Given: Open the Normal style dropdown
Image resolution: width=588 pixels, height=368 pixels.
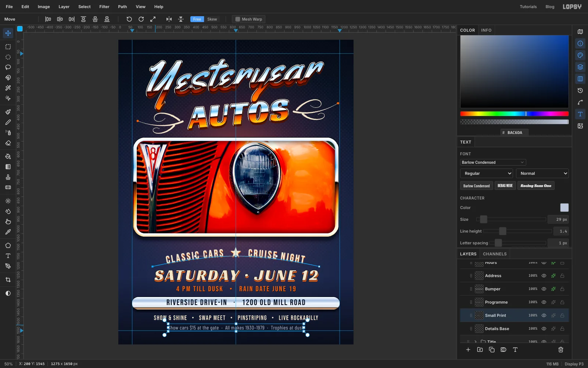Looking at the screenshot, I should point(542,173).
